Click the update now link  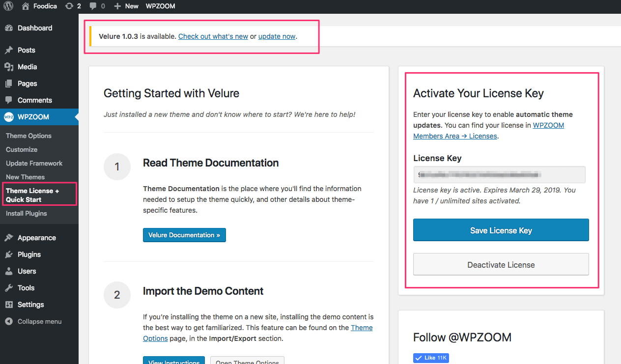(x=277, y=36)
